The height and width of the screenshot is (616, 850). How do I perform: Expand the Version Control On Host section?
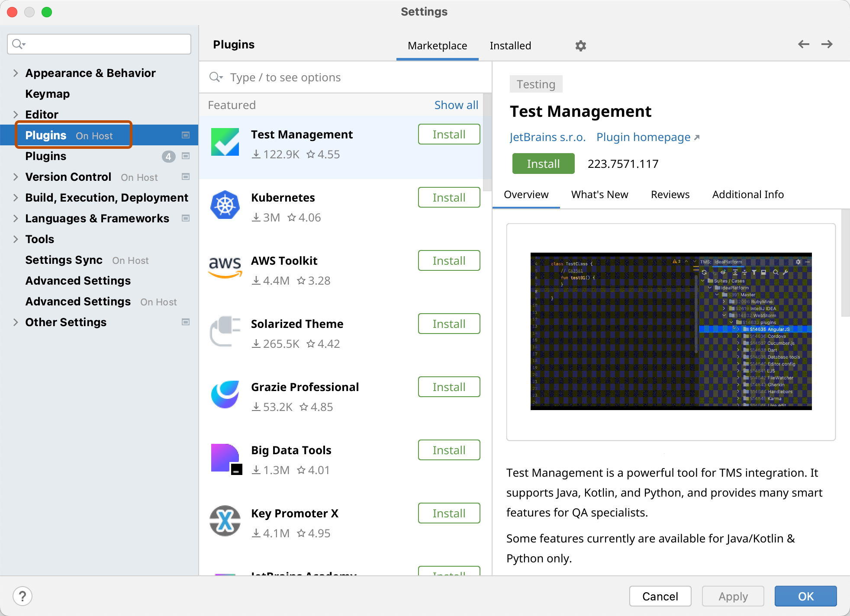coord(15,177)
